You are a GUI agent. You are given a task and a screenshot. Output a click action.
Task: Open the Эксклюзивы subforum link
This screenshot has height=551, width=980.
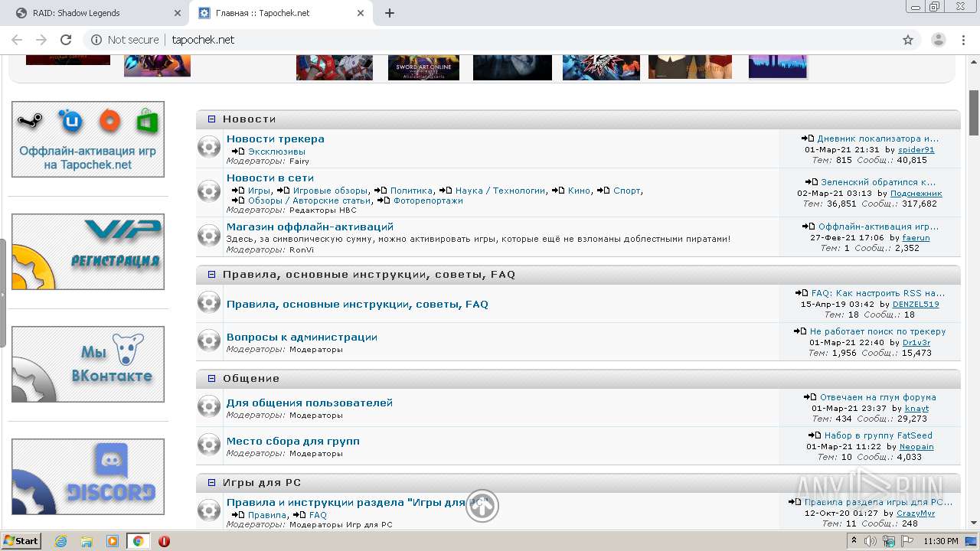(x=276, y=152)
